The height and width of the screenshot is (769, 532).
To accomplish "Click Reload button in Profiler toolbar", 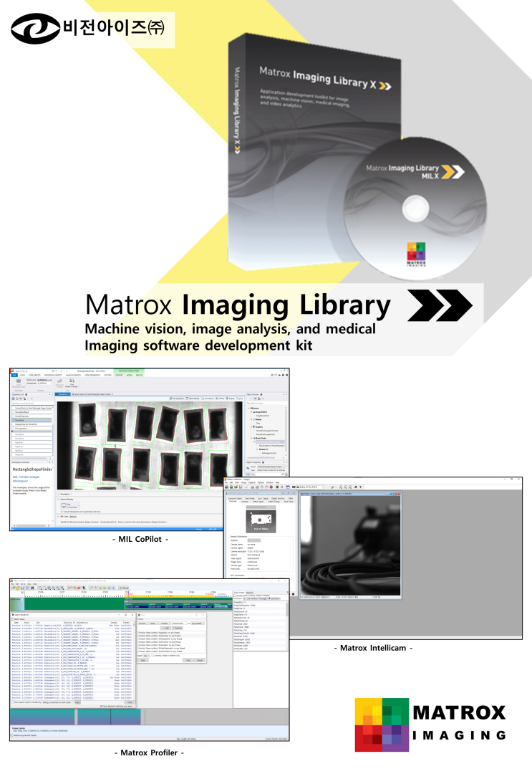I will click(124, 588).
